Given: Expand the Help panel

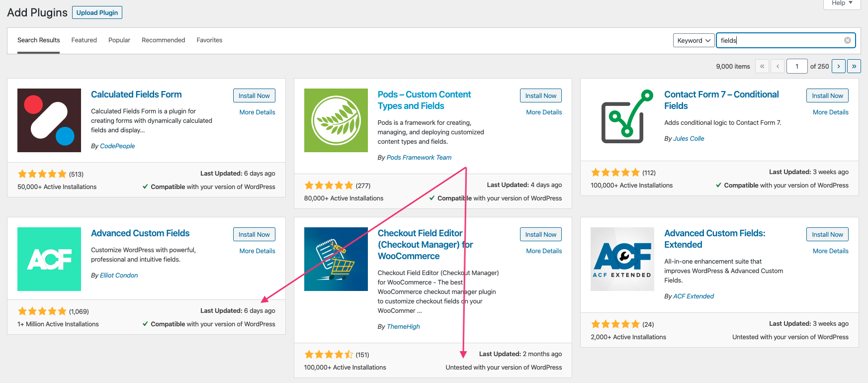Looking at the screenshot, I should tap(842, 3).
